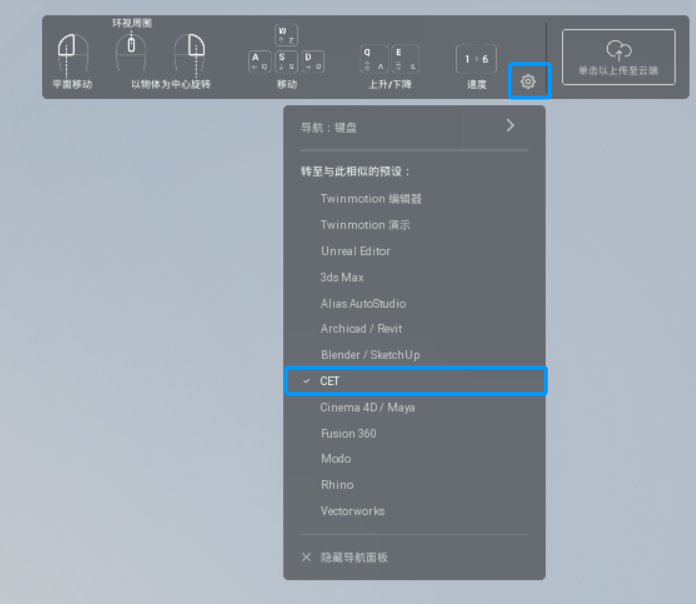Image resolution: width=696 pixels, height=604 pixels.
Task: Click the 单击以上传至云端 upload button
Action: (x=619, y=57)
